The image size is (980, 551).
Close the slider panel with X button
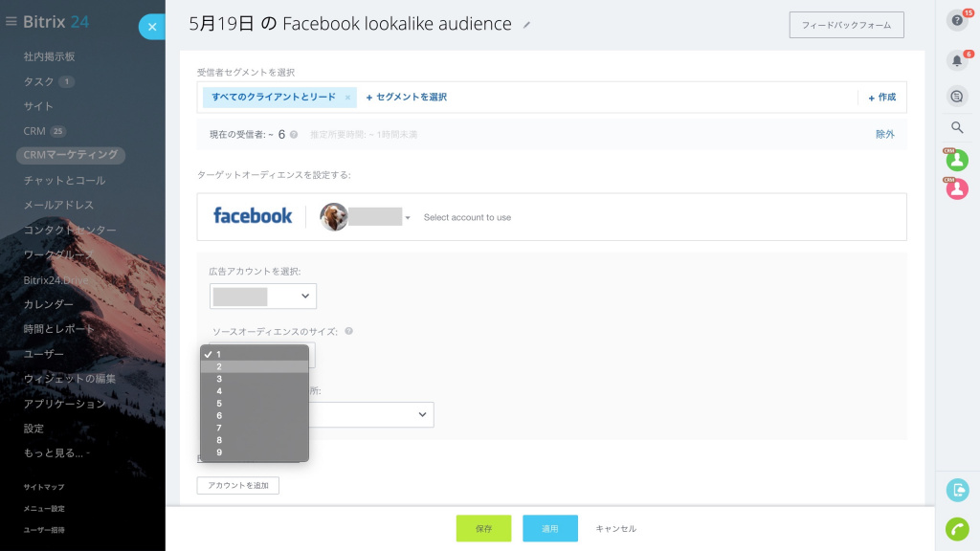pyautogui.click(x=151, y=27)
